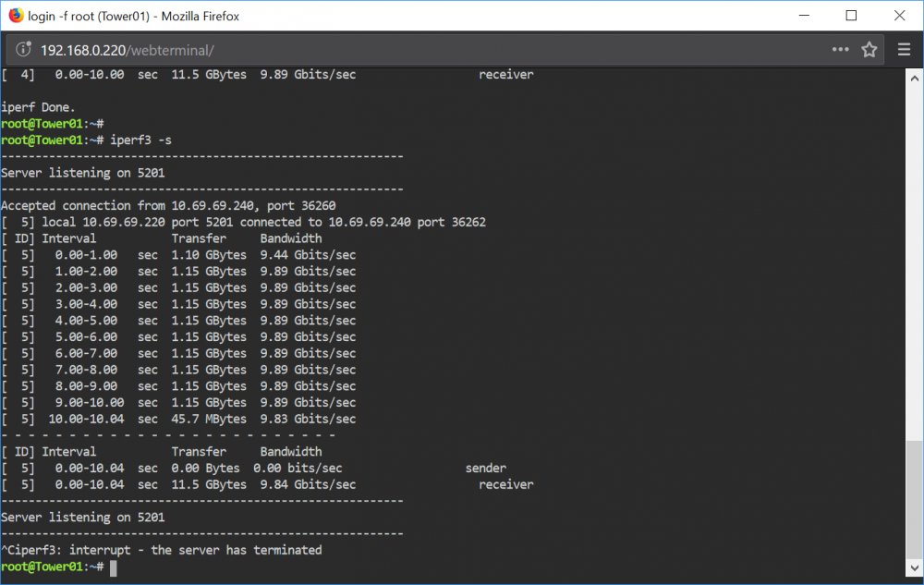Image resolution: width=924 pixels, height=585 pixels.
Task: Click the top '[ 4] 0.00-10.00' receiver line
Action: 267,75
